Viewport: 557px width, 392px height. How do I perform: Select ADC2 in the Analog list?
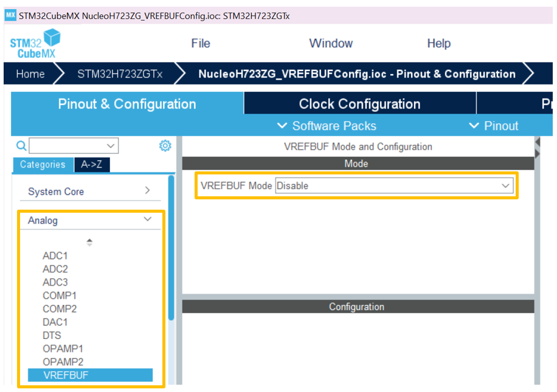(55, 269)
